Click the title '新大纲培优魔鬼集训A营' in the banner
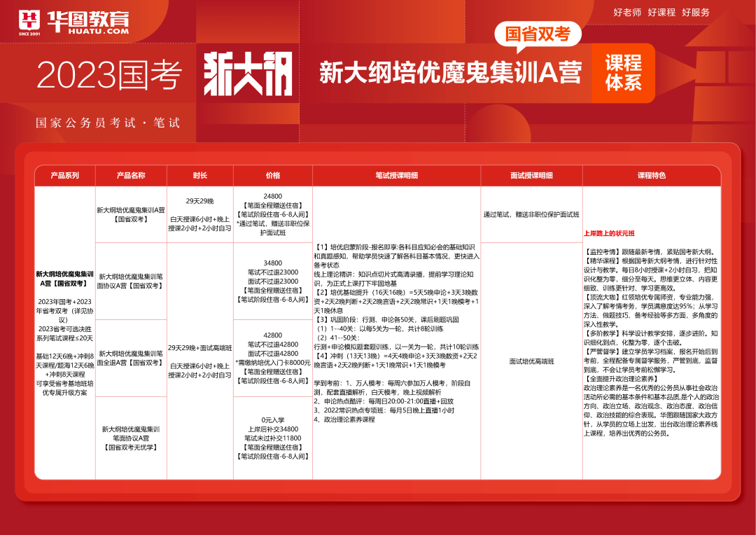 coord(450,74)
